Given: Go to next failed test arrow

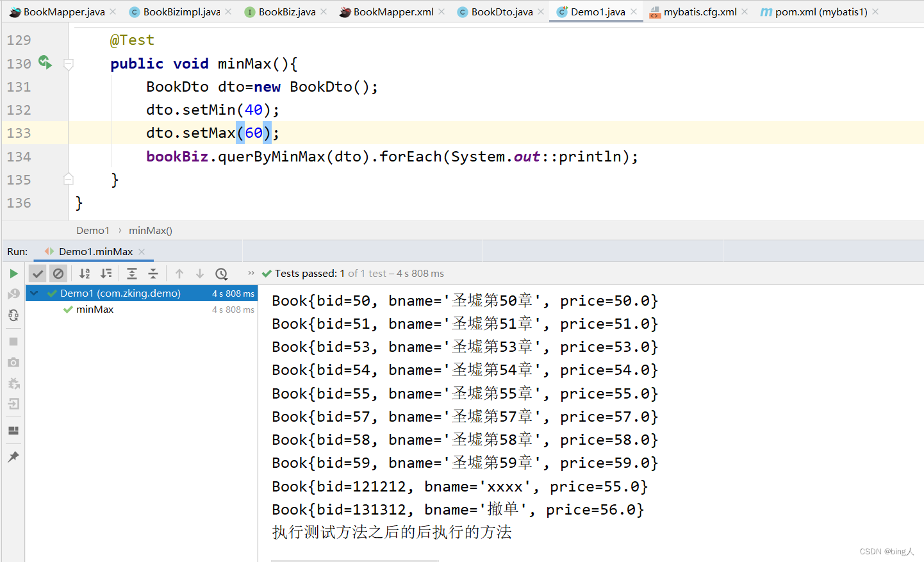Looking at the screenshot, I should pos(200,274).
